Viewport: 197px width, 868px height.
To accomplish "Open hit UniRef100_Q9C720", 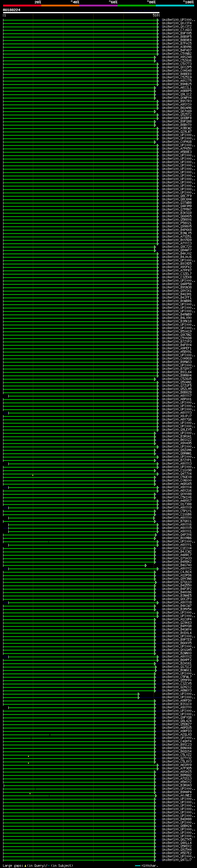I will (177, 247).
